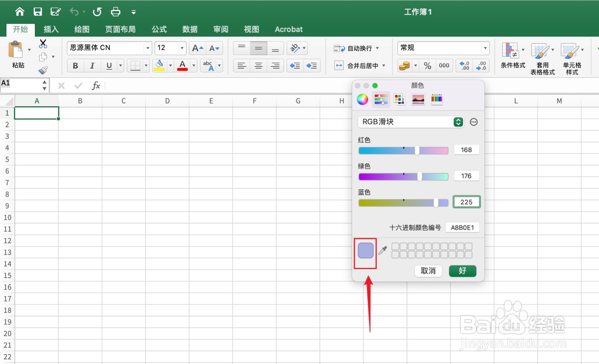Toggle 自动换行 text wrapping
Viewport: 599px width, 364px height.
(x=355, y=48)
